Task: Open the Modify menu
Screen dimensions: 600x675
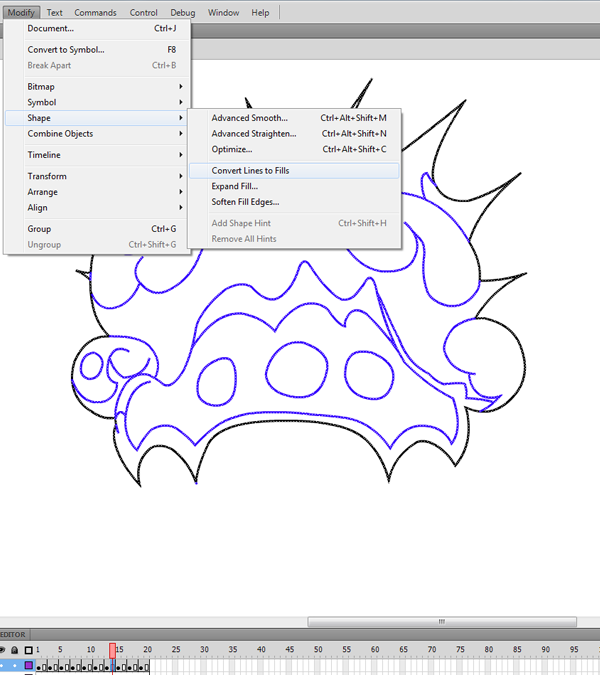Action: (x=21, y=12)
